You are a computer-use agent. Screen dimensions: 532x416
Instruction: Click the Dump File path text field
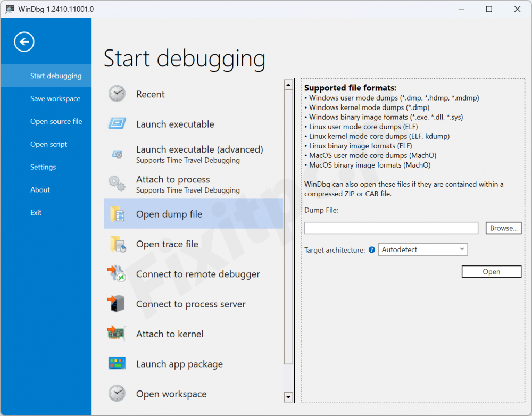point(391,228)
